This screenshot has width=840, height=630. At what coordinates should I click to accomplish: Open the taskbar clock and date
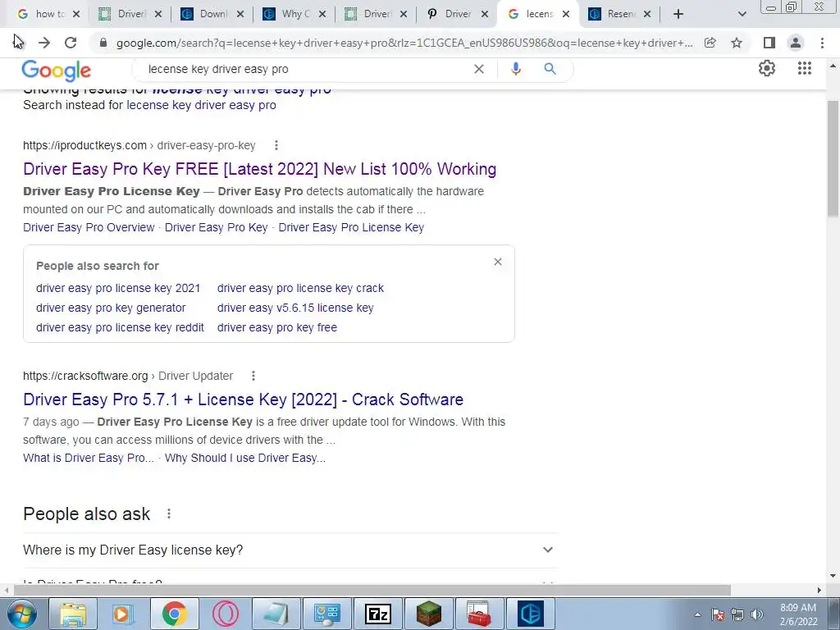tap(798, 614)
